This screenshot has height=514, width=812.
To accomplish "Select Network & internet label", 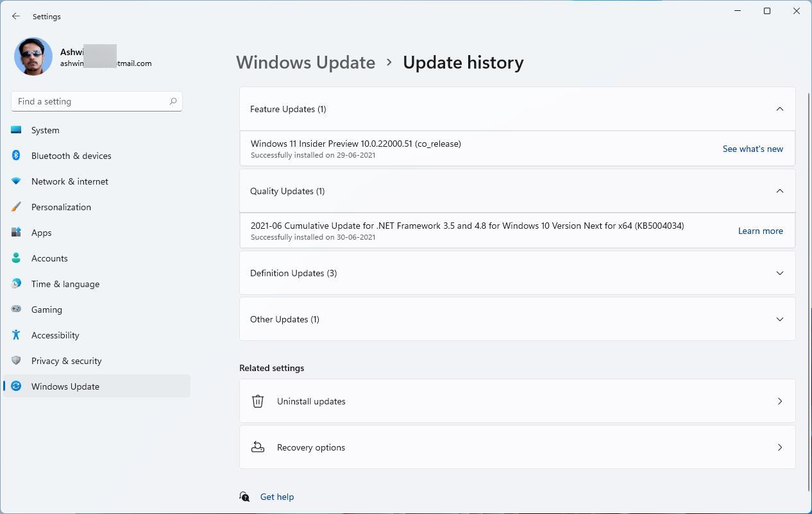I will [x=70, y=181].
